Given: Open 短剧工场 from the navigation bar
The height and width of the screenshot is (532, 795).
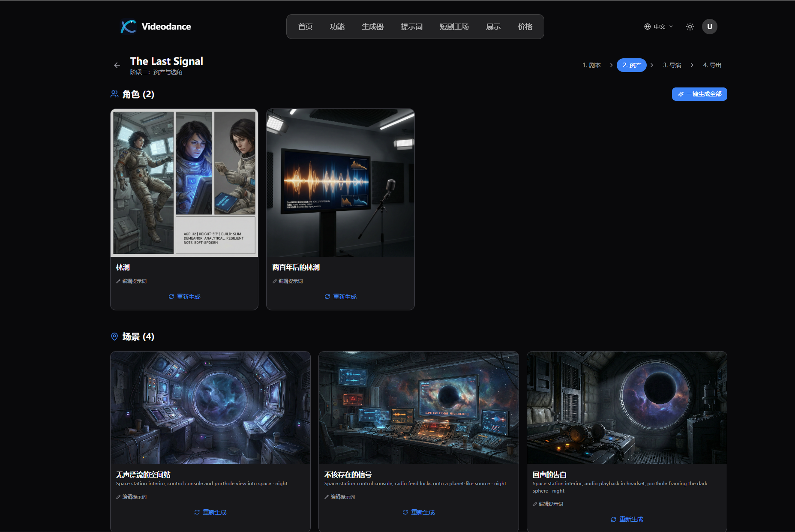Looking at the screenshot, I should [x=454, y=26].
